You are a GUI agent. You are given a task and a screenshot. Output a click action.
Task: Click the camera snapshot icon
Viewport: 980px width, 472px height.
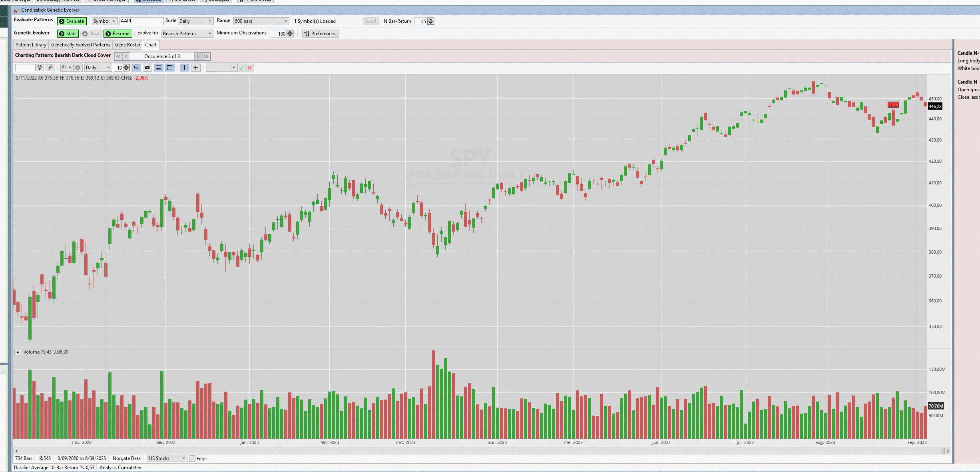point(147,68)
